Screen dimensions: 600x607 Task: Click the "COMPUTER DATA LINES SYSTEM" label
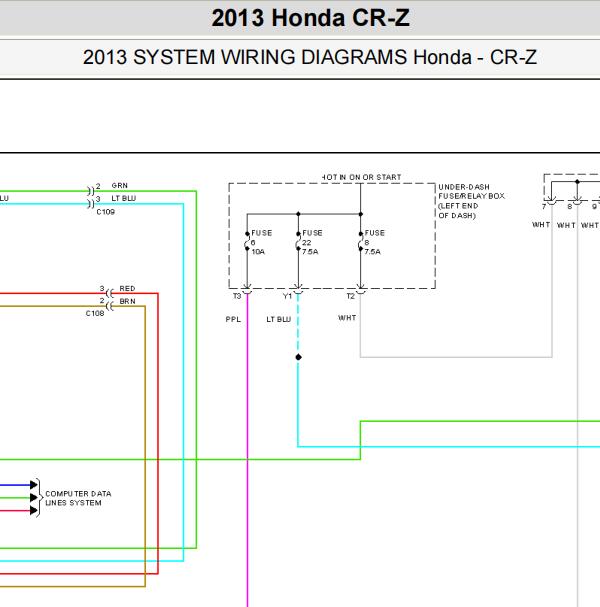78,498
